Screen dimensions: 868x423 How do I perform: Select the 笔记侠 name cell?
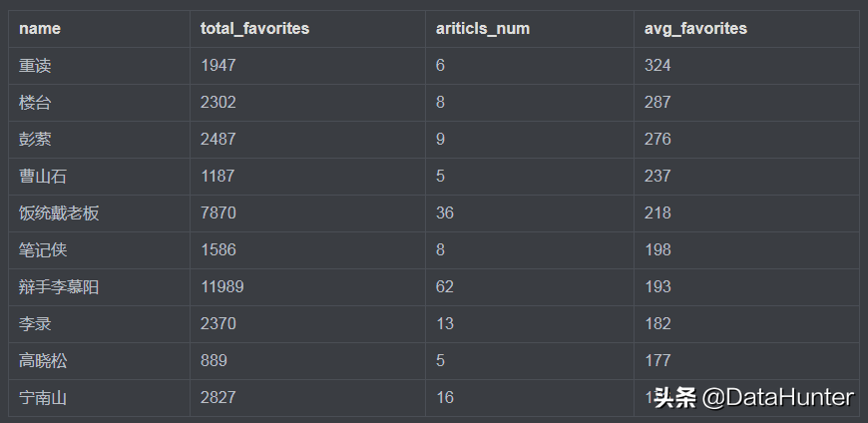coord(43,250)
